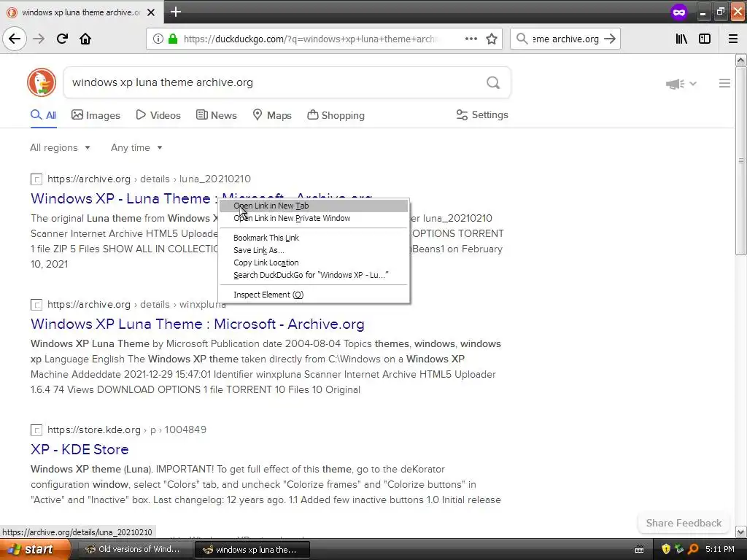Click the keyboard icon in the taskbar
This screenshot has width=747, height=560.
click(639, 550)
